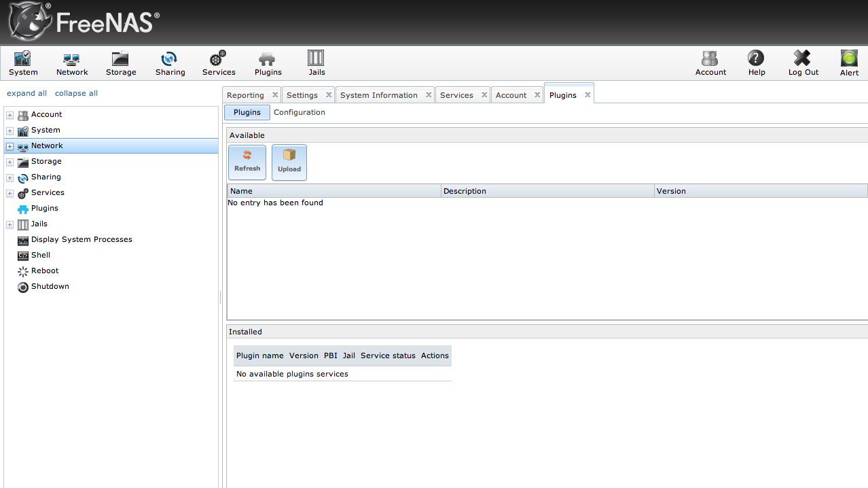
Task: Expand the Account tree node
Action: point(10,115)
